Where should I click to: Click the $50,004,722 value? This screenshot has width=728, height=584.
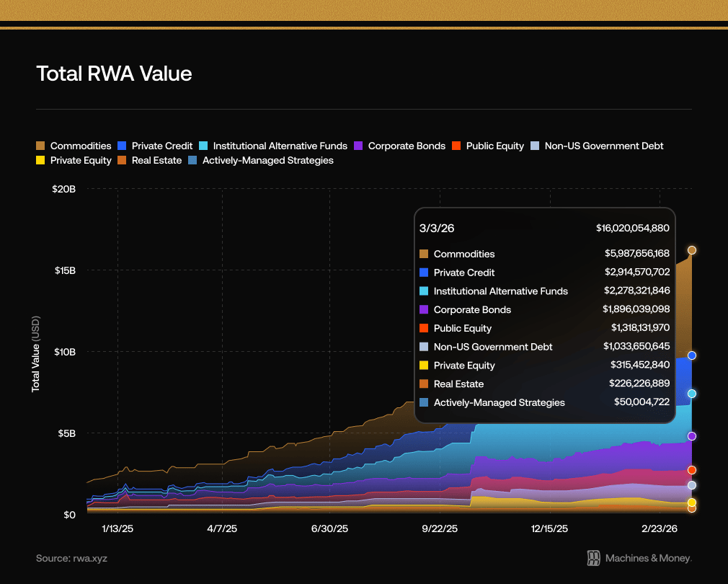642,402
